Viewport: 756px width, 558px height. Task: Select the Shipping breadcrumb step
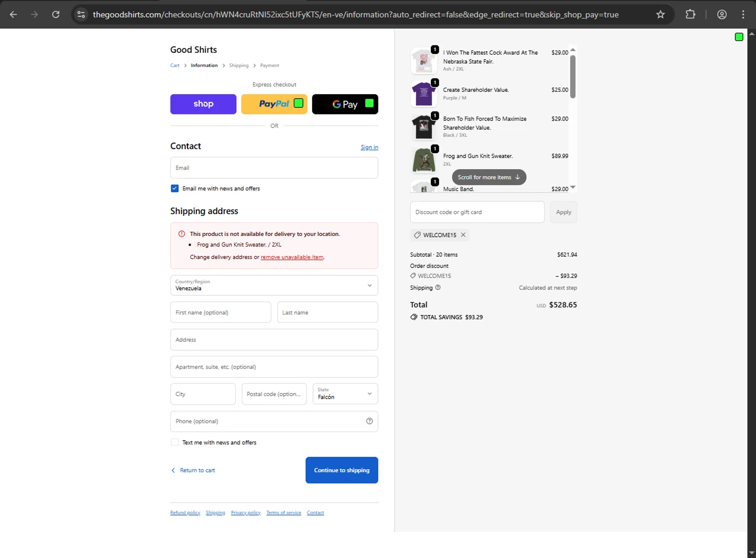[x=239, y=66]
